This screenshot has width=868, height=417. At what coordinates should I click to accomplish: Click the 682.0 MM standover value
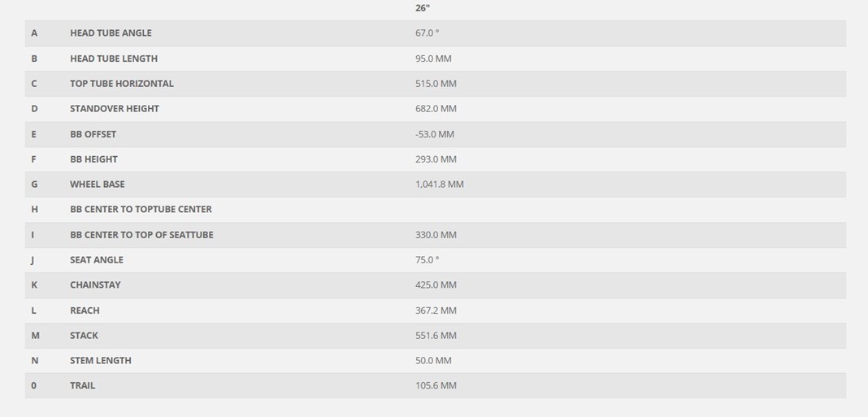pos(436,109)
